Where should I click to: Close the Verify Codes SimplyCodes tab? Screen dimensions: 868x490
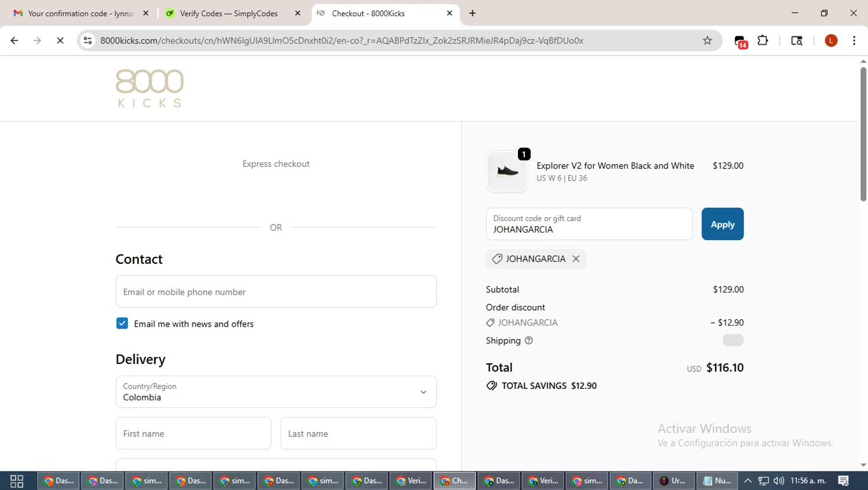(x=297, y=13)
